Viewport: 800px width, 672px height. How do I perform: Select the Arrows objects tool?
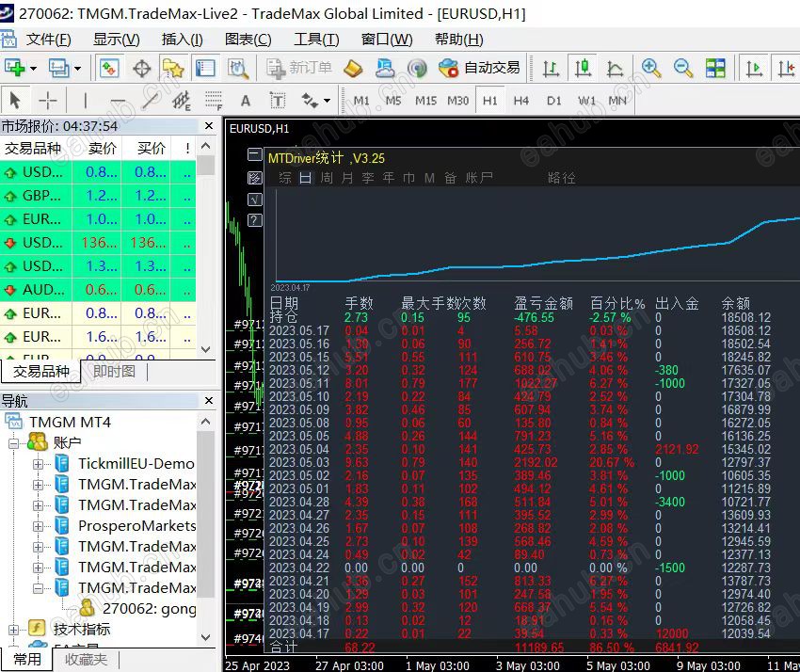(x=310, y=100)
